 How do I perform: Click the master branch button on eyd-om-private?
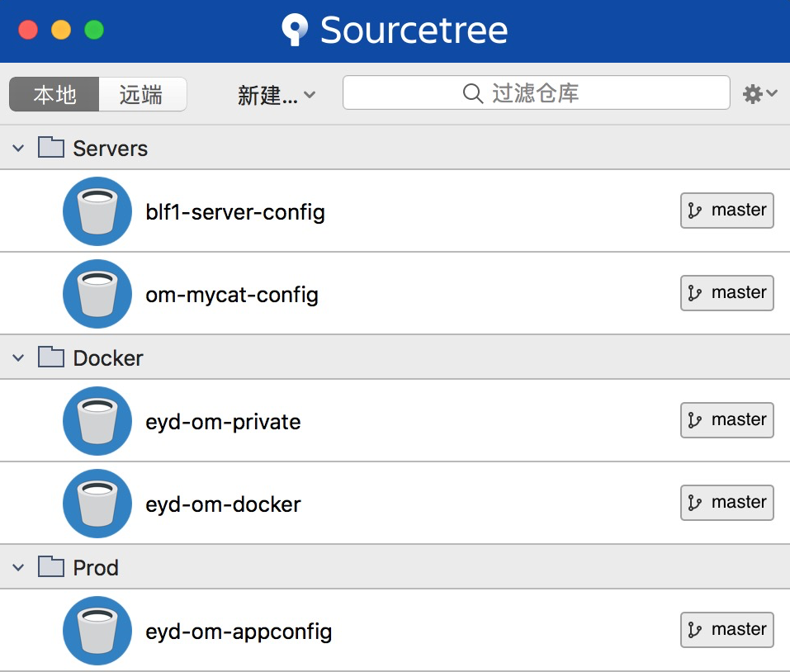[726, 420]
